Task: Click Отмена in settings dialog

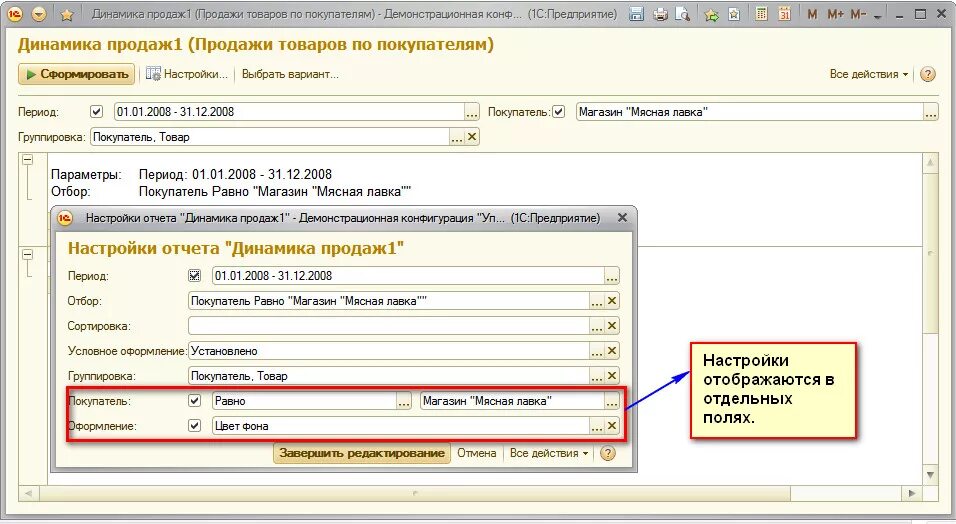Action: pyautogui.click(x=476, y=453)
